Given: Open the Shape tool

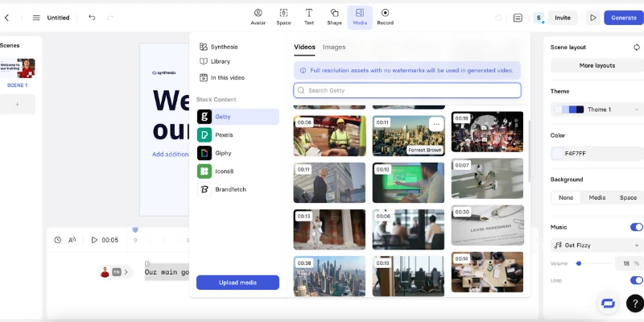Looking at the screenshot, I should [x=334, y=17].
